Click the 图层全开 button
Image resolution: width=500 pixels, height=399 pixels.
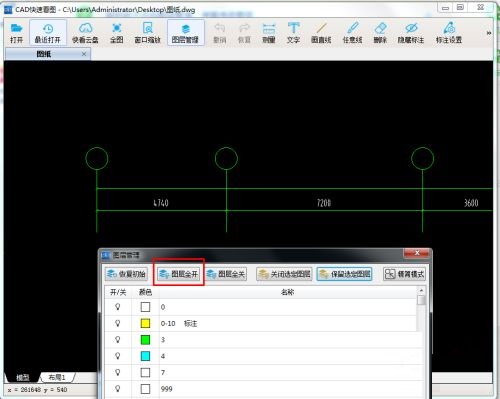179,274
